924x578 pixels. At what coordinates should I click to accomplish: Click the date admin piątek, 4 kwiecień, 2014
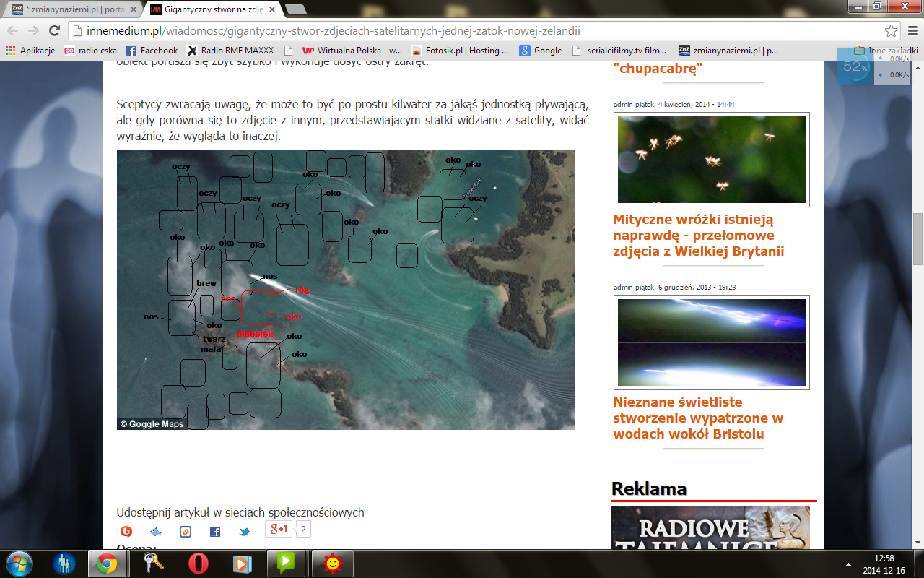coord(674,104)
